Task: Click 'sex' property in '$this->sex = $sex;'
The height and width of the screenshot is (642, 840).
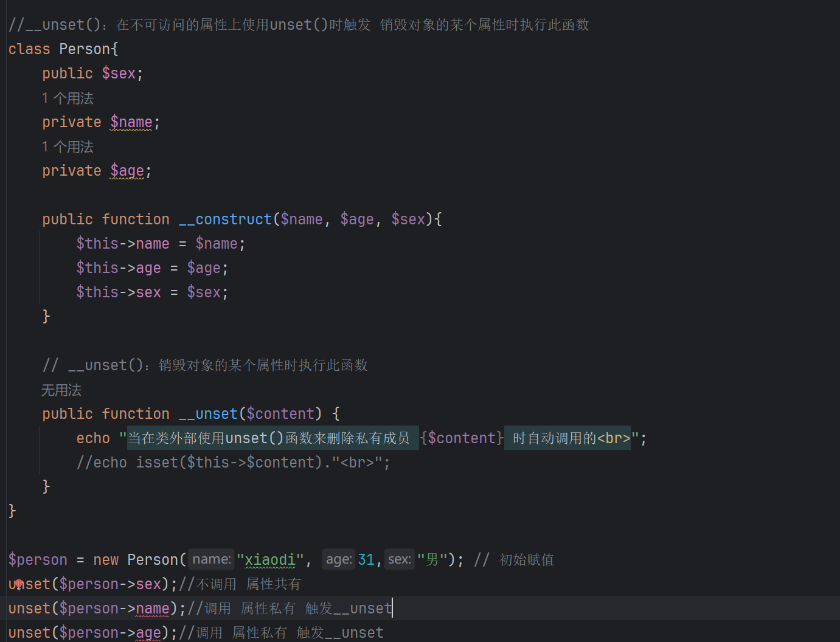Action: tap(148, 292)
